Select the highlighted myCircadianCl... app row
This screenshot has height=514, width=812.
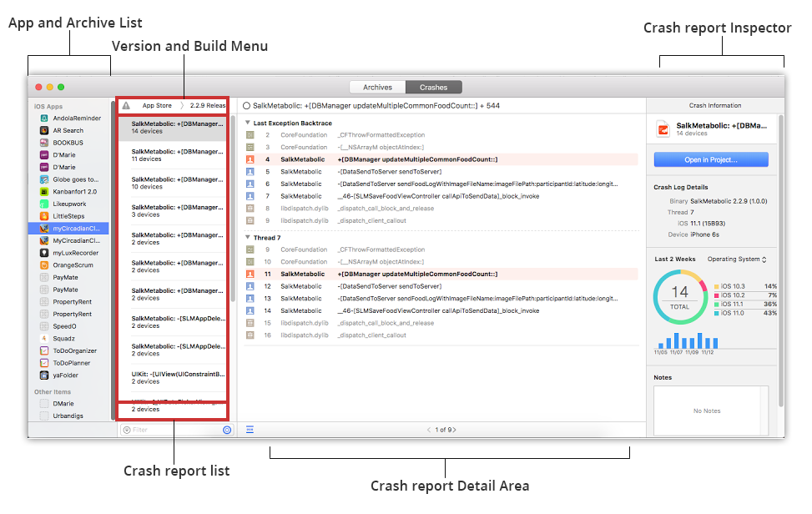(x=69, y=229)
